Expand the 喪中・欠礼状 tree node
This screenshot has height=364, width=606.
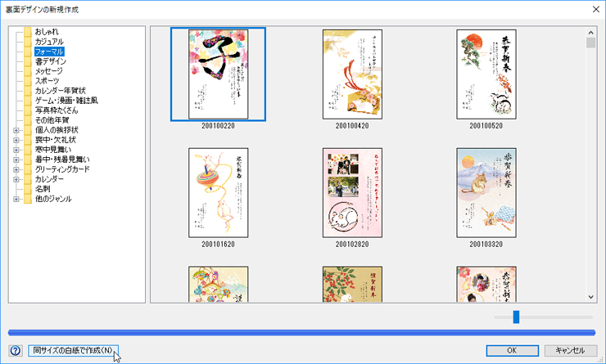tap(16, 140)
